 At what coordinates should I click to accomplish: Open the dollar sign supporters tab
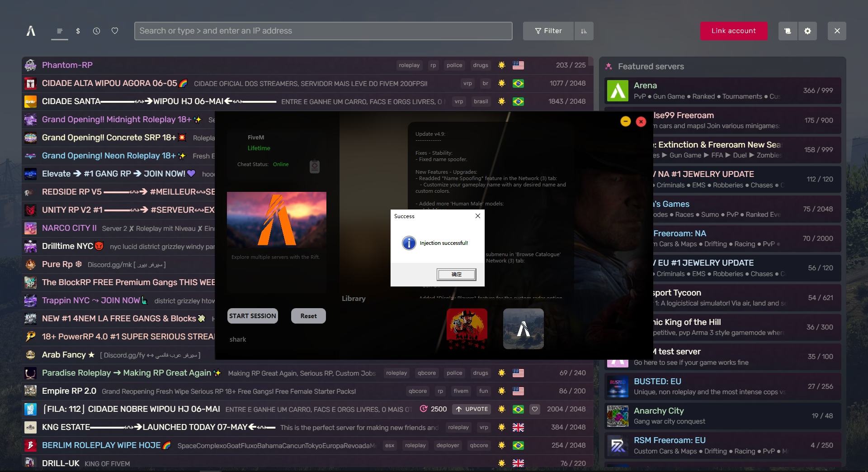coord(78,31)
